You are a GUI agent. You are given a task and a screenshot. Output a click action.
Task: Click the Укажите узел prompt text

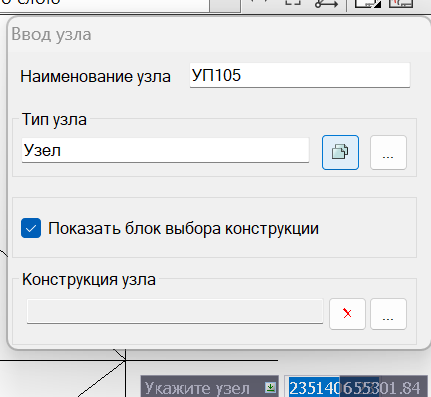[x=197, y=388]
